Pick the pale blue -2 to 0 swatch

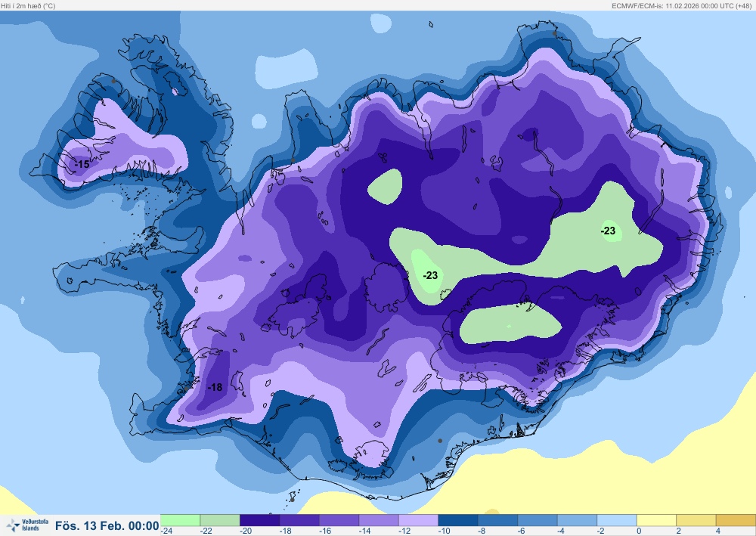(617, 520)
